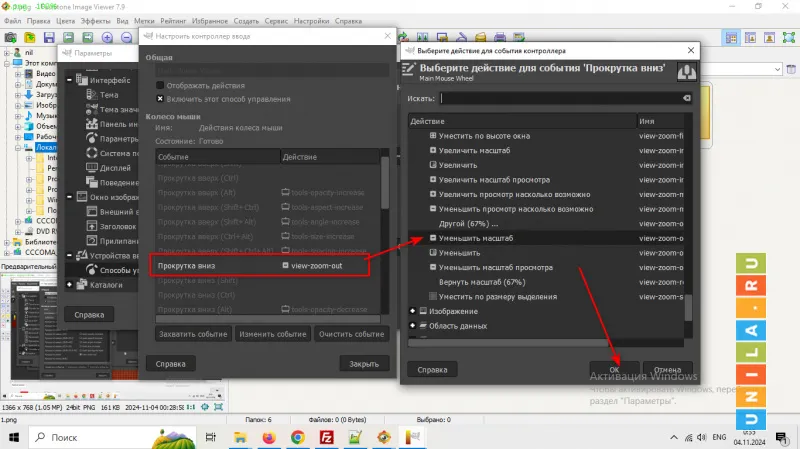Click the 'Дисплей' icon in Параметры tree
Viewport: 800px width, 449px height.
click(x=91, y=168)
